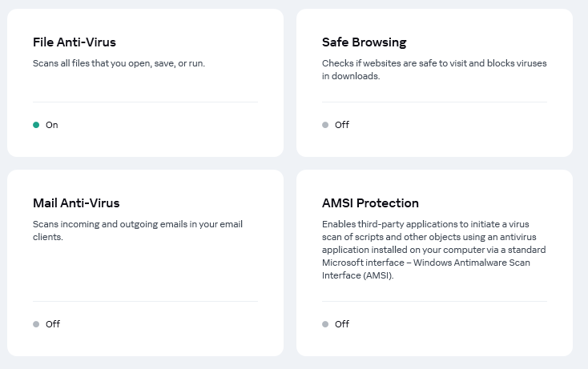Click "Scans incoming and outgoing emails" description
Viewport: 588px width, 369px height.
coord(138,231)
